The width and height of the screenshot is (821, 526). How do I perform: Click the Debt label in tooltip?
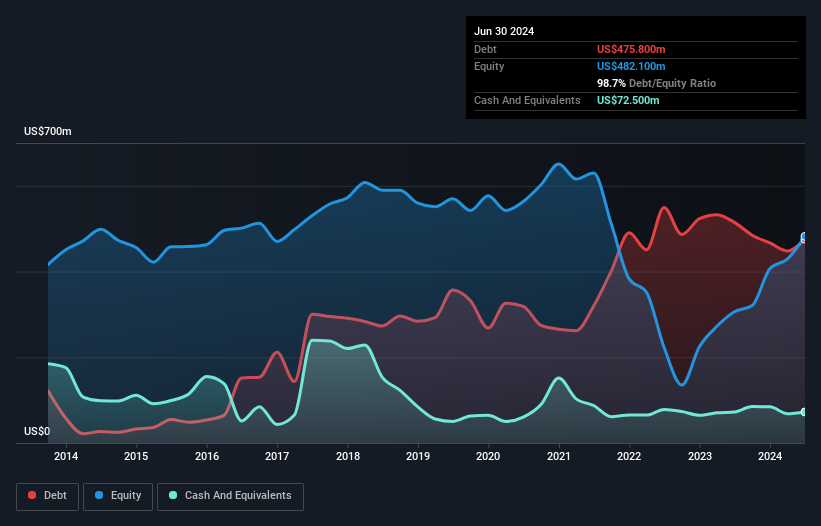pyautogui.click(x=485, y=49)
